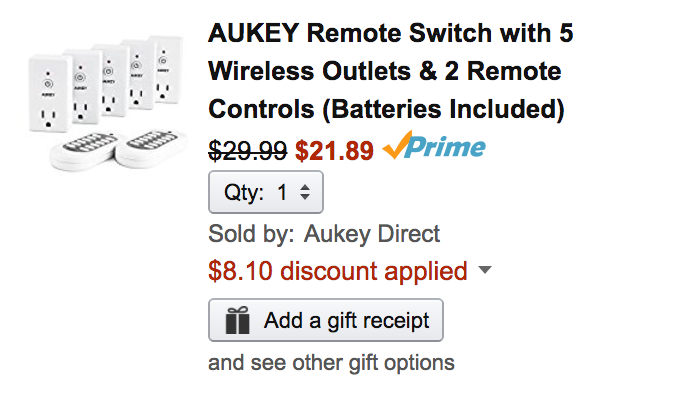
Task: Click the Prime logo text
Action: [448, 148]
